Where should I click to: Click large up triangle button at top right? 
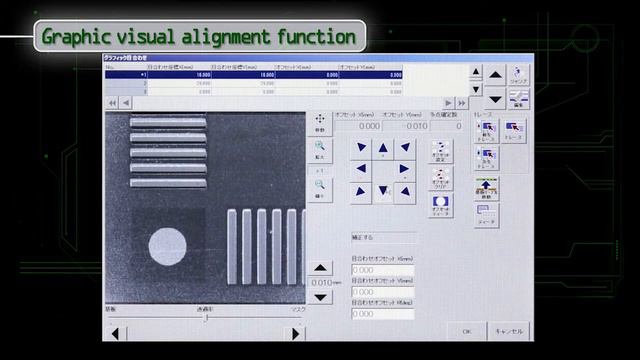coord(495,75)
